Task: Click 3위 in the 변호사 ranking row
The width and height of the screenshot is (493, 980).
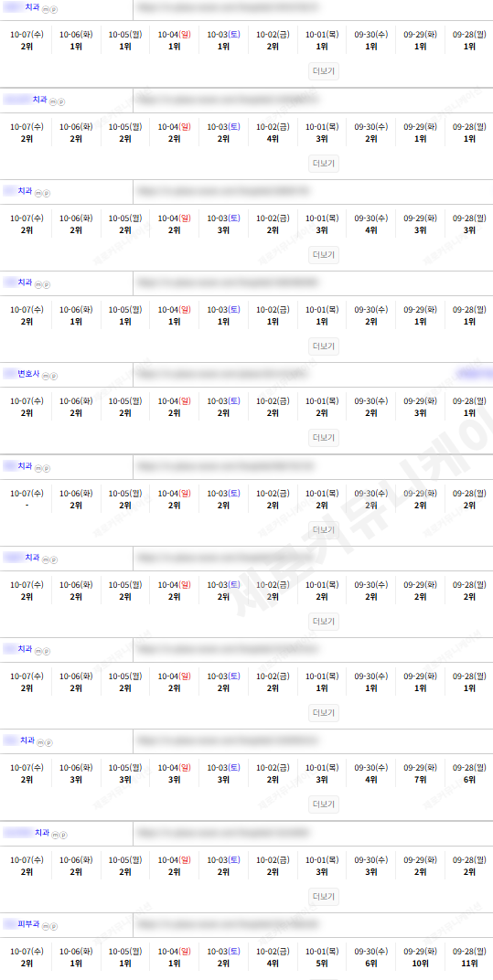Action: coord(420,413)
